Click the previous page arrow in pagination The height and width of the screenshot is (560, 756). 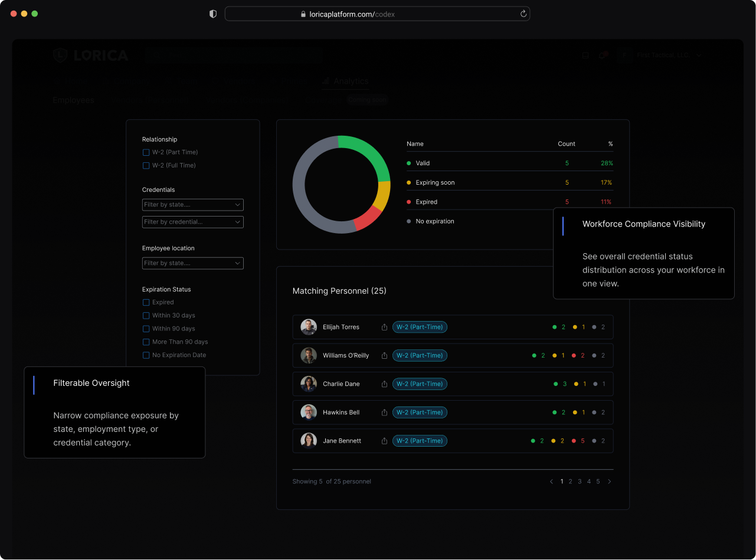point(552,482)
